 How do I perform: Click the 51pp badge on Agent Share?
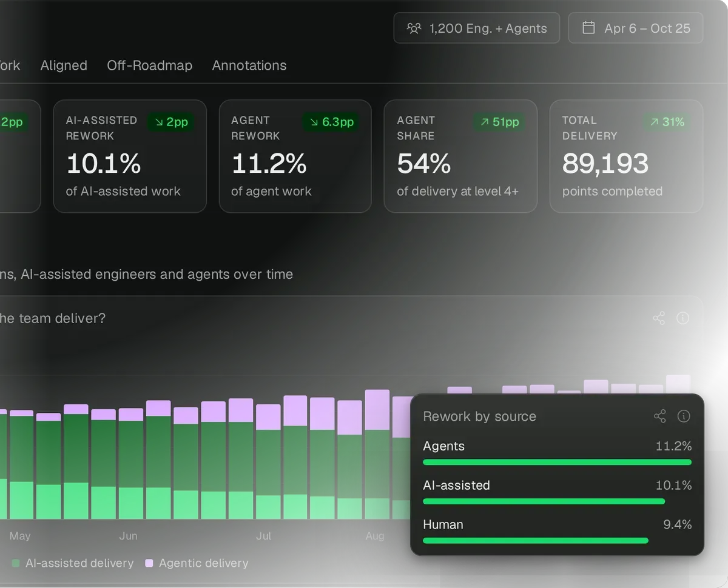499,122
